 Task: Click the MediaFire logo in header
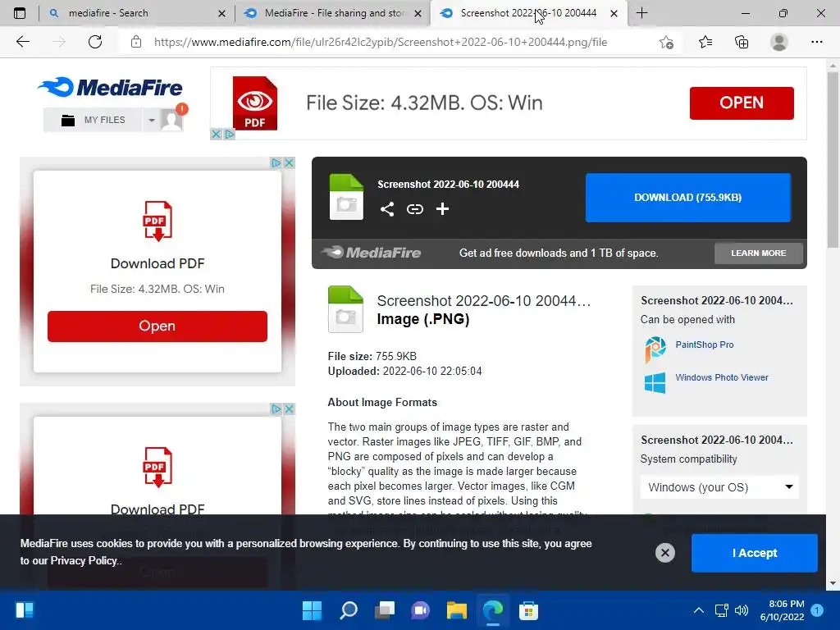[110, 87]
